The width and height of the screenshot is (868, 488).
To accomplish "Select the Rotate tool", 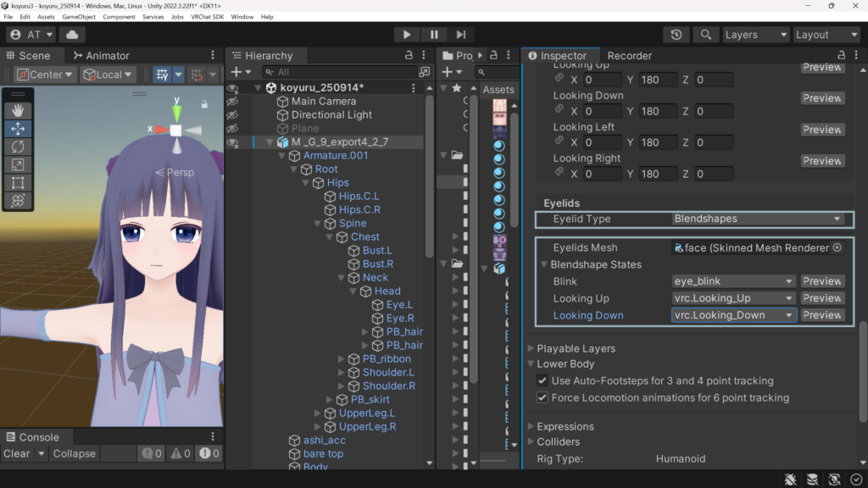I will tap(18, 147).
